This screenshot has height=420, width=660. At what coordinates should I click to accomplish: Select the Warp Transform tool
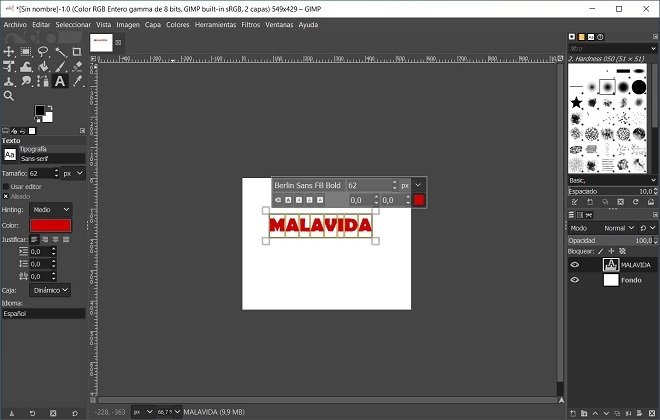26,66
